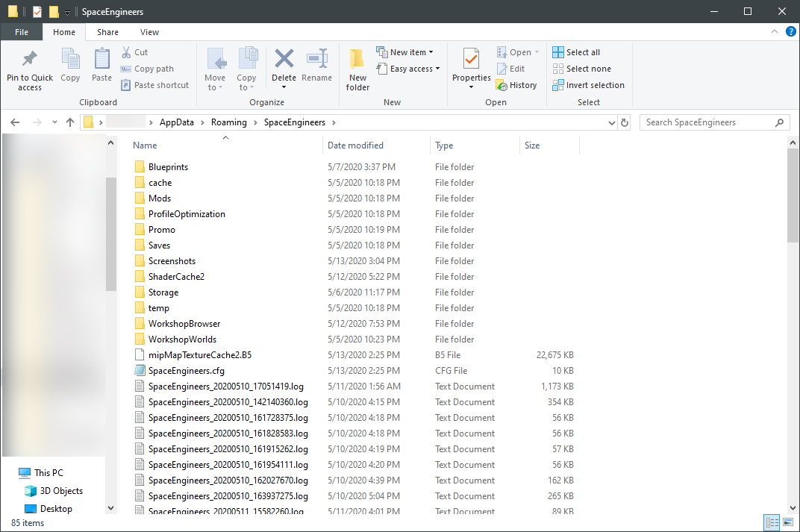Click the Delete icon in ribbon
The image size is (800, 532).
click(284, 60)
